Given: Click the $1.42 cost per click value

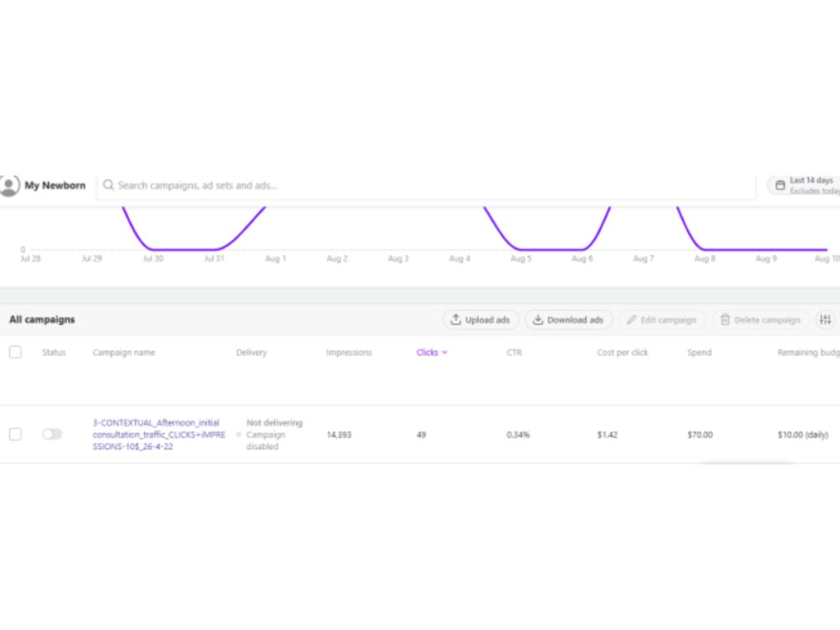Looking at the screenshot, I should pos(607,434).
